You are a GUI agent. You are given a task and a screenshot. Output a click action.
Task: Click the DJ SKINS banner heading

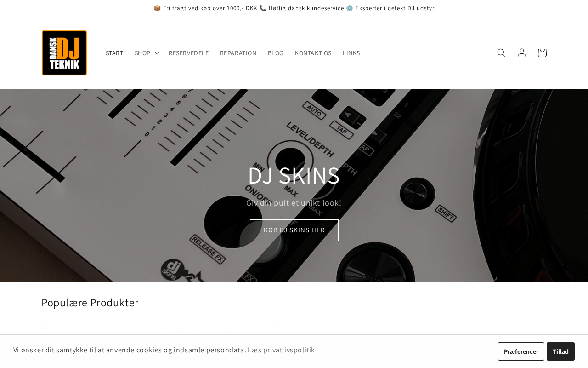click(294, 175)
